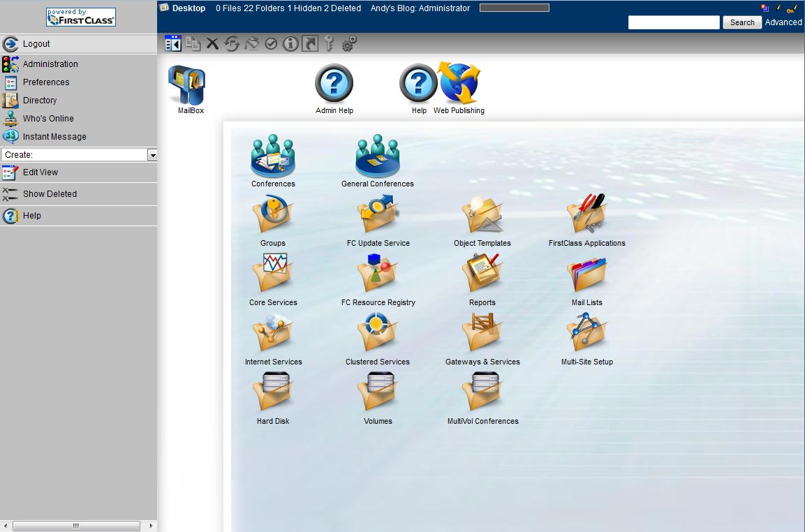Click the info (i) toolbar icon

(x=290, y=44)
